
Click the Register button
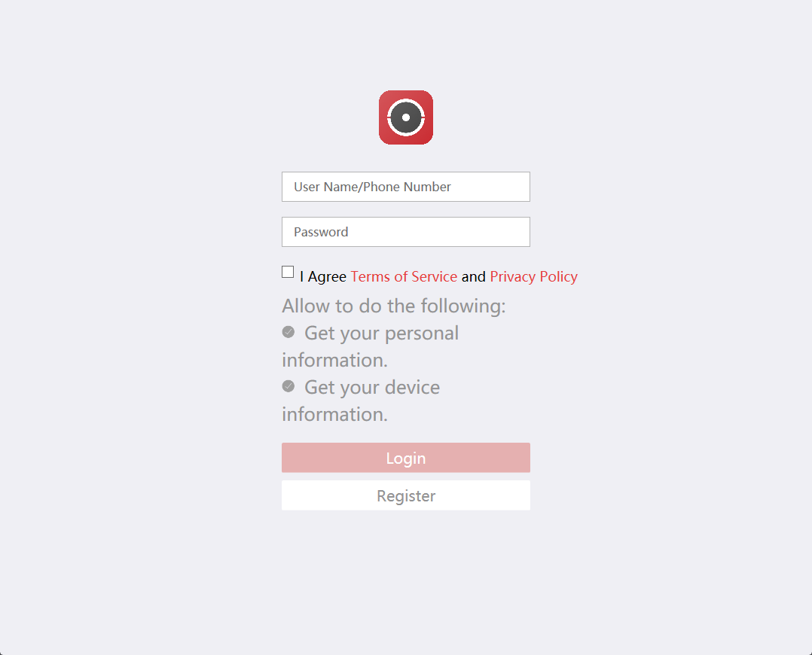point(406,495)
